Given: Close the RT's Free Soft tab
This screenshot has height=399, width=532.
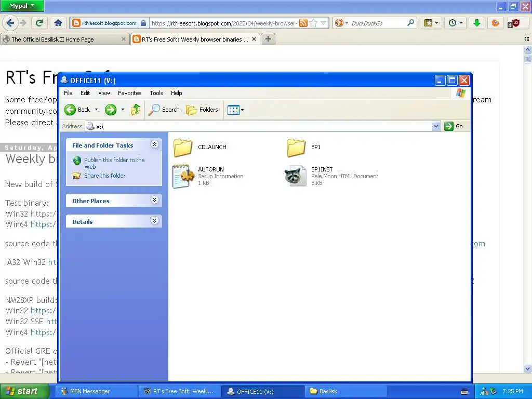Looking at the screenshot, I should [x=254, y=39].
